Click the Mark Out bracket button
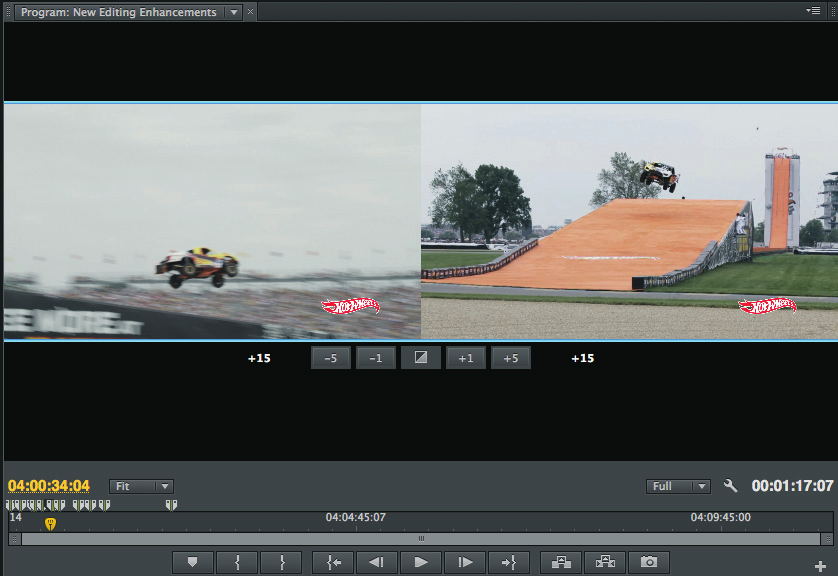Image resolution: width=838 pixels, height=576 pixels. click(281, 563)
